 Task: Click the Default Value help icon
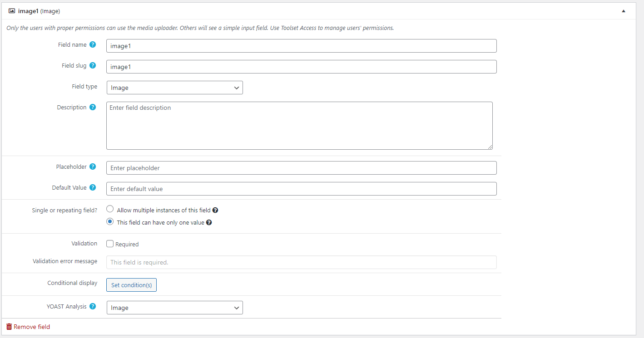(93, 187)
